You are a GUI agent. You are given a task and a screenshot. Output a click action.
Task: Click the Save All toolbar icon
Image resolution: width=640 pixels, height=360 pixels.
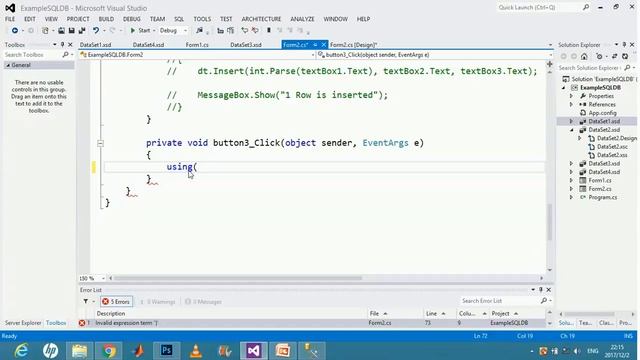point(82,31)
